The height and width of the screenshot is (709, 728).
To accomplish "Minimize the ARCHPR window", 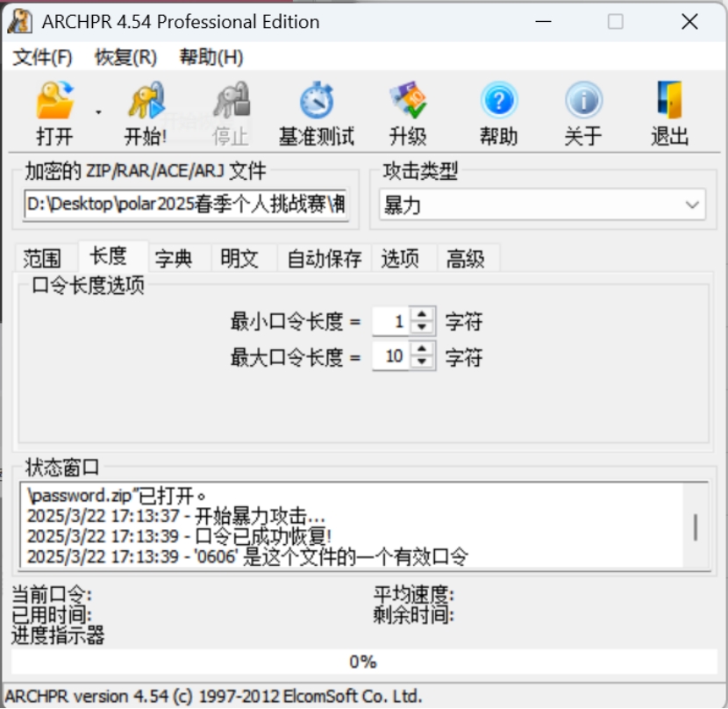I will tap(543, 21).
